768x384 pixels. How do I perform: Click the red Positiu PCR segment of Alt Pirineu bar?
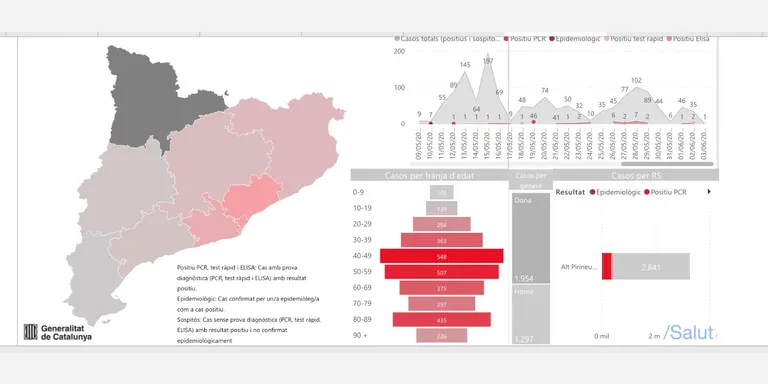(606, 266)
